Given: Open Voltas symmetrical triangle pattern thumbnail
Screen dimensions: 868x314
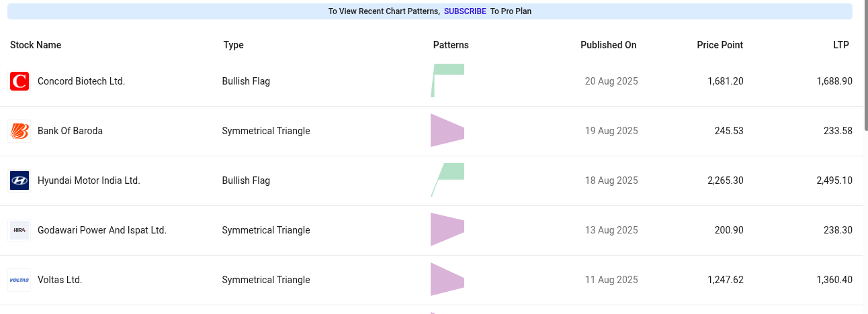Looking at the screenshot, I should [x=447, y=279].
